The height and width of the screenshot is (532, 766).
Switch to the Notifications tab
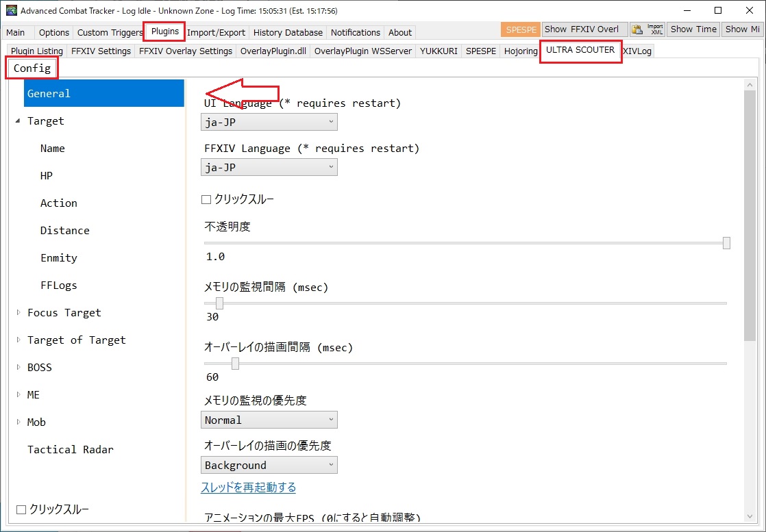pyautogui.click(x=355, y=33)
